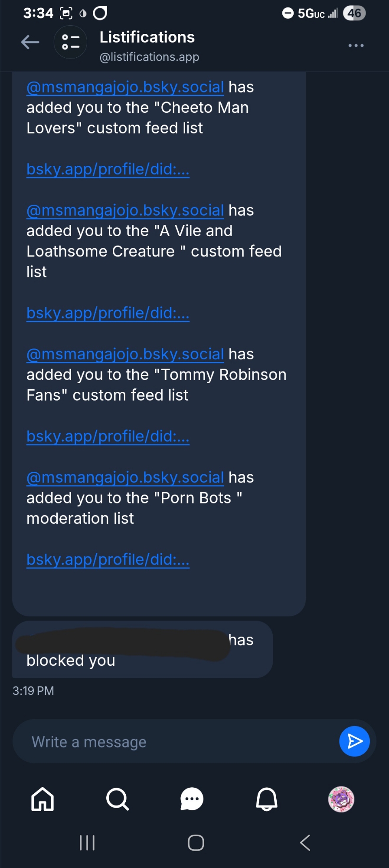Go to the Home tab
The height and width of the screenshot is (868, 389).
coord(42,799)
